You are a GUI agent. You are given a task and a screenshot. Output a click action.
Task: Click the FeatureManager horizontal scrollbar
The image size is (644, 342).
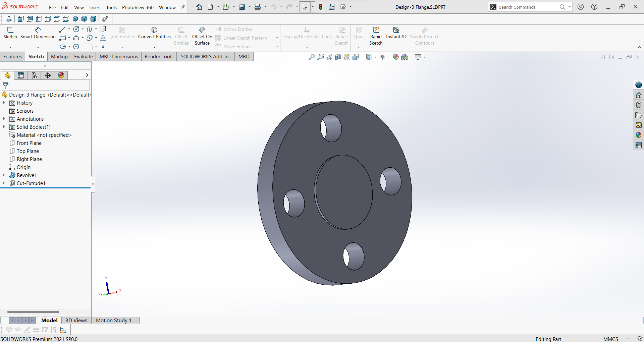coord(33,312)
